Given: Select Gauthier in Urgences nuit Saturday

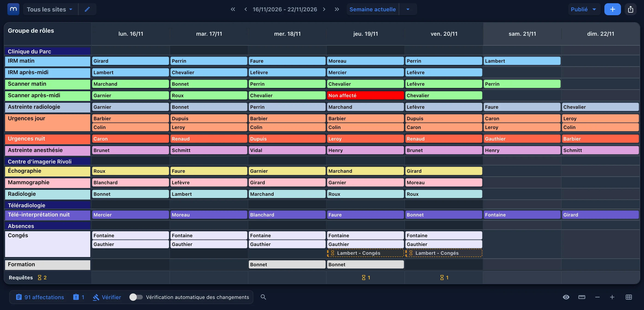Looking at the screenshot, I should pyautogui.click(x=522, y=138).
